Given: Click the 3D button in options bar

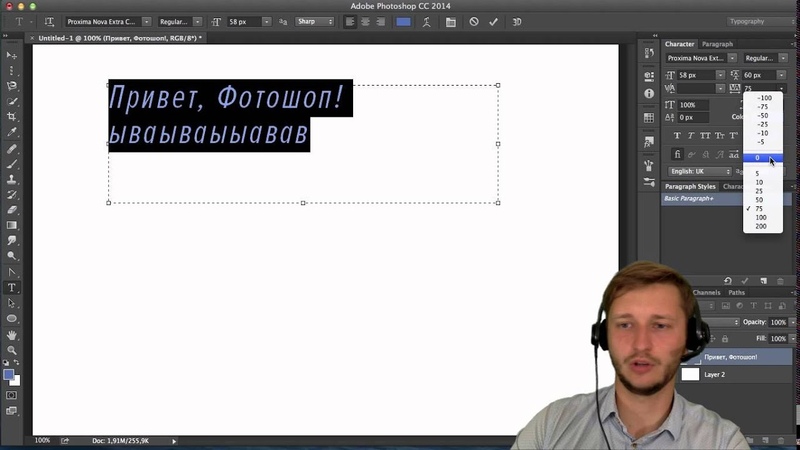Looking at the screenshot, I should click(x=516, y=22).
